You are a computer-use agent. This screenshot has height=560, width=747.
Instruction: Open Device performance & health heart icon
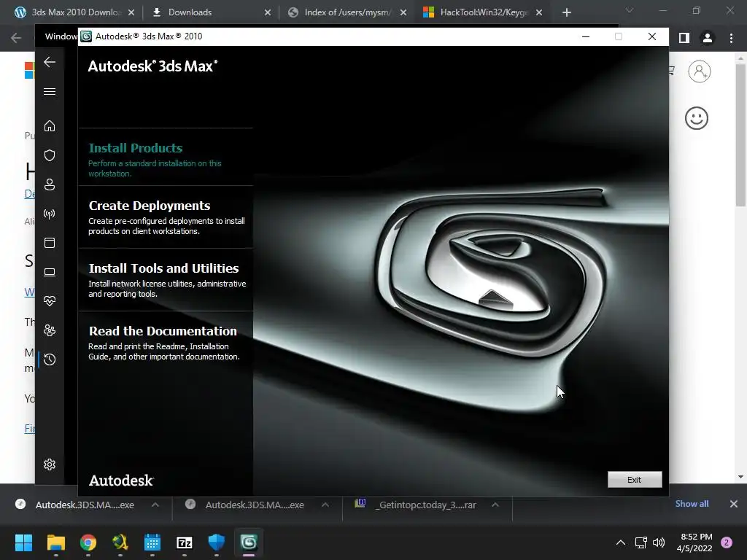pos(50,301)
